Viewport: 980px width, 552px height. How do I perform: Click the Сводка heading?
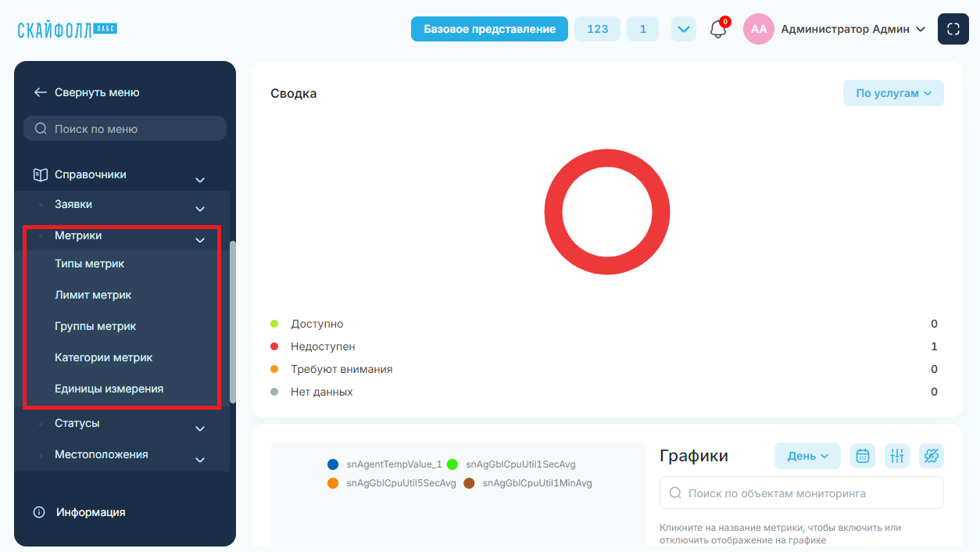click(294, 94)
